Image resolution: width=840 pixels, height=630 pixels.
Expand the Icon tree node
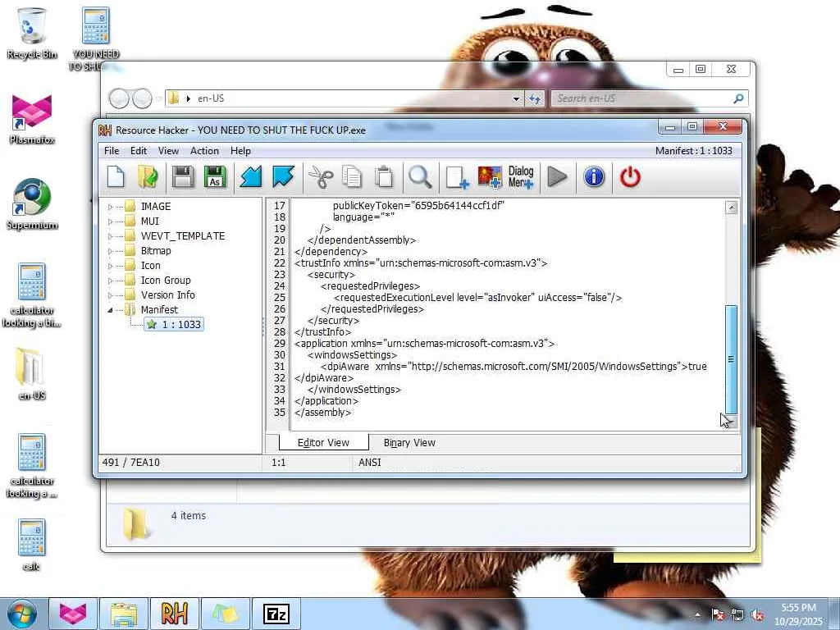click(111, 266)
